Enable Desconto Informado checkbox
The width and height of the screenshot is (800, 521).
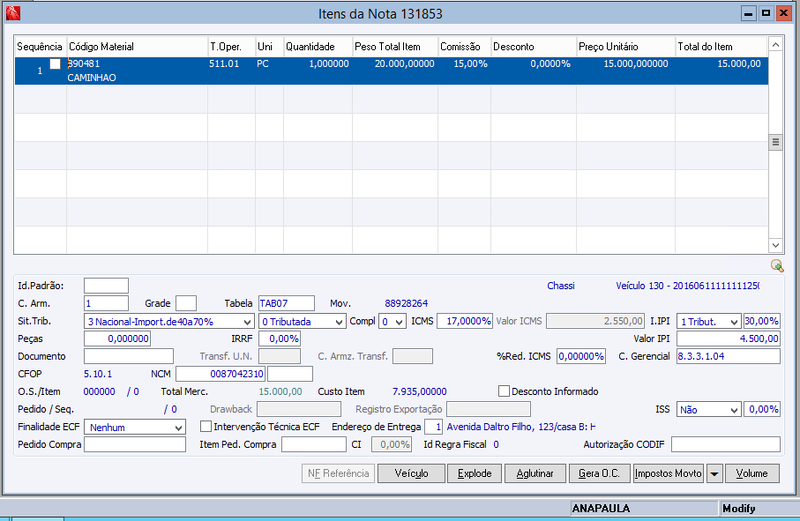504,391
